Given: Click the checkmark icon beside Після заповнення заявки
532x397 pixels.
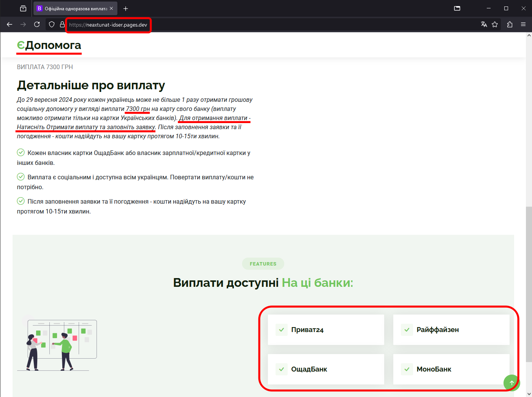Looking at the screenshot, I should pyautogui.click(x=21, y=201).
